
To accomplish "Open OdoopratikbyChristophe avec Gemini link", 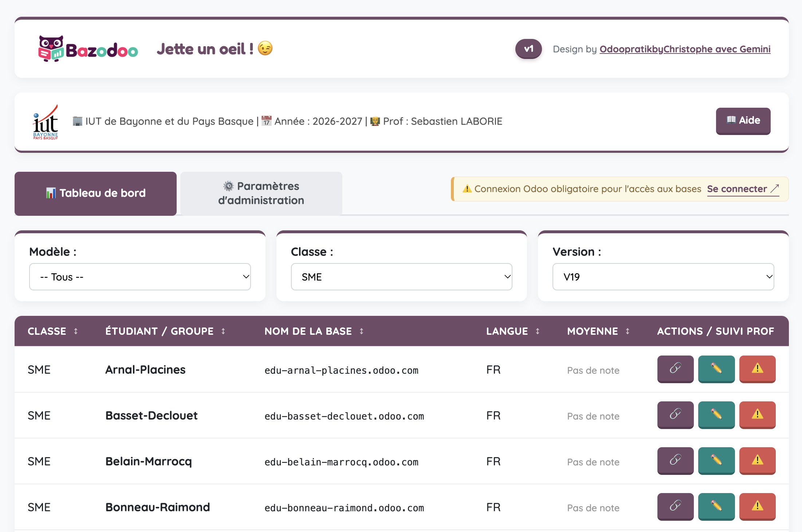I will pyautogui.click(x=685, y=49).
